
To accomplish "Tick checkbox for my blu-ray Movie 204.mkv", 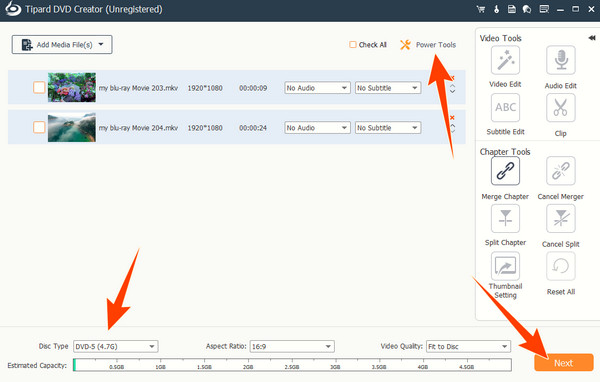I will pos(39,127).
